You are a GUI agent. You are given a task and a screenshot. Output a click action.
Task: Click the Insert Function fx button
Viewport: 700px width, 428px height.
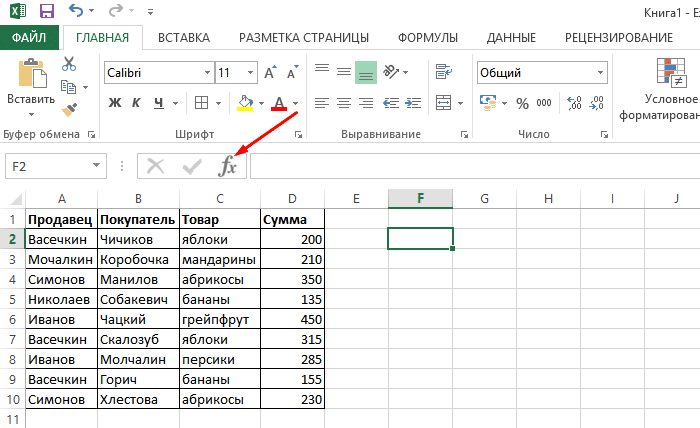(x=229, y=166)
